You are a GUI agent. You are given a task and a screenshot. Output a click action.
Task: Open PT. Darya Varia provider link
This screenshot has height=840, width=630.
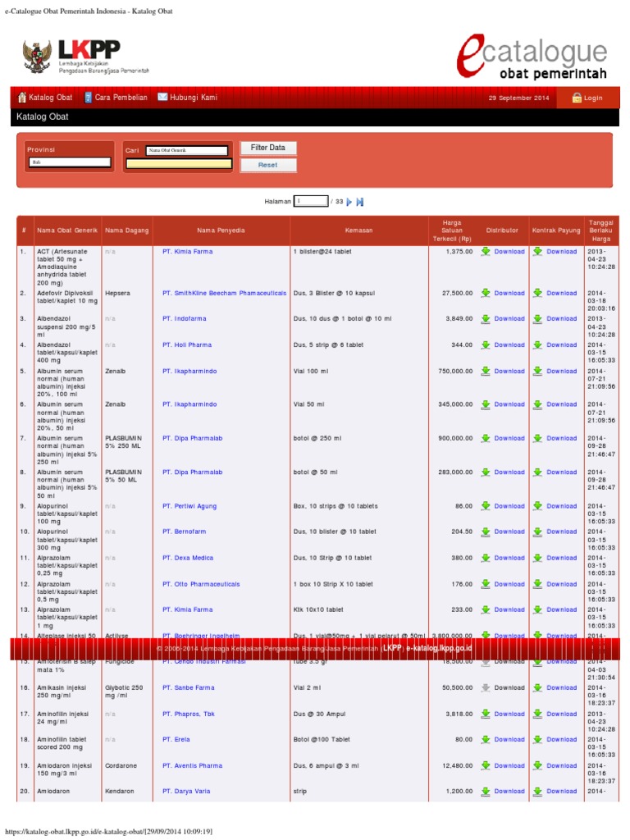coord(186,792)
